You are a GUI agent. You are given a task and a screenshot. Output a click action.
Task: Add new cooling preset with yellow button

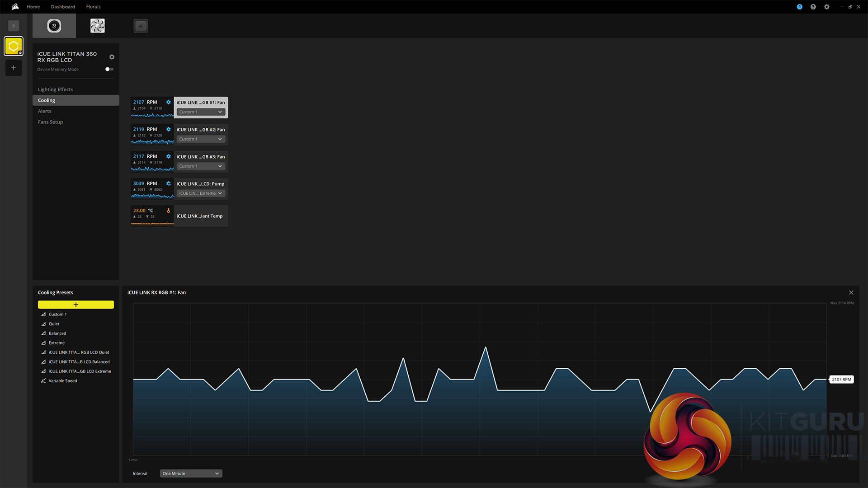tap(75, 305)
